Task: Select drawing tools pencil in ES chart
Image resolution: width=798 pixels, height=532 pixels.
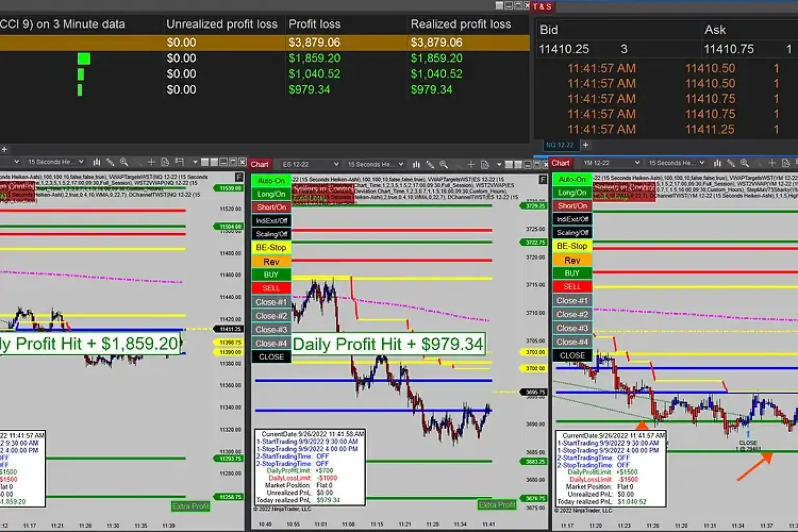Action: click(430, 164)
